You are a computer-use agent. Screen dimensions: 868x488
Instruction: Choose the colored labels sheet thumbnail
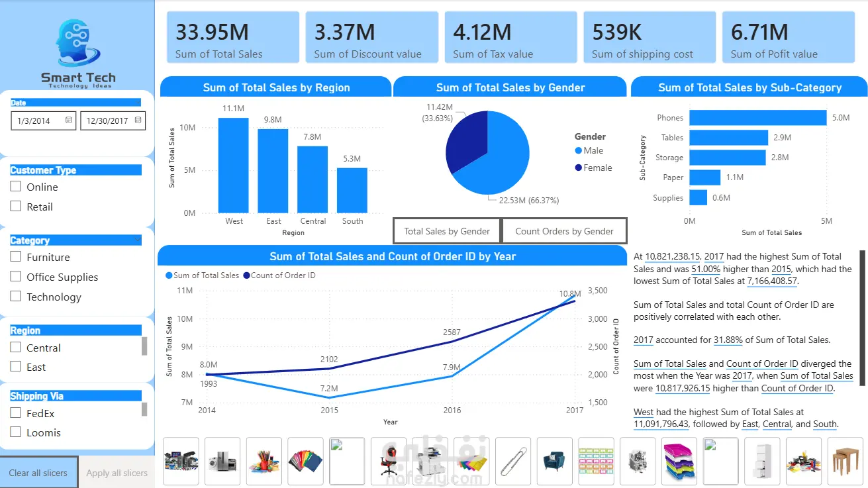click(x=596, y=461)
